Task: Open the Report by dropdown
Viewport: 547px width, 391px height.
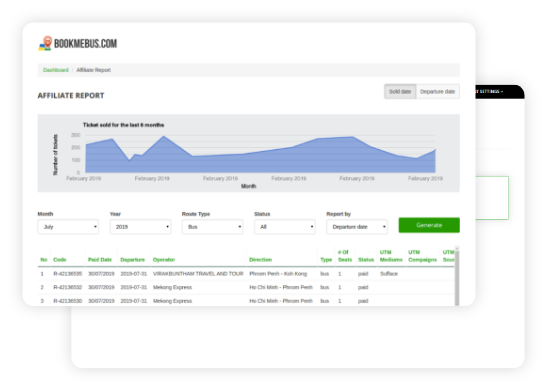Action: click(357, 227)
